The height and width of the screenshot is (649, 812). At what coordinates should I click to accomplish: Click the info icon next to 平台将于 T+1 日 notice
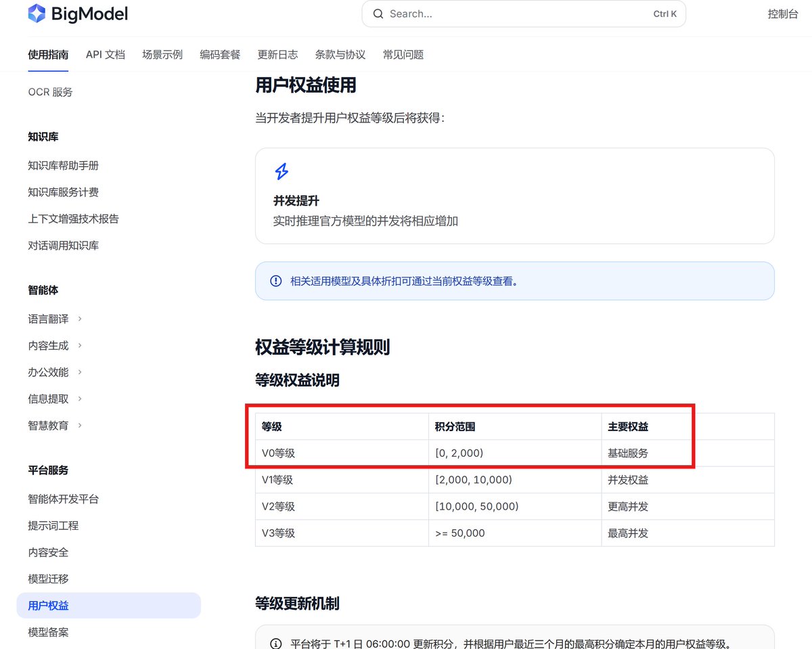click(x=277, y=644)
